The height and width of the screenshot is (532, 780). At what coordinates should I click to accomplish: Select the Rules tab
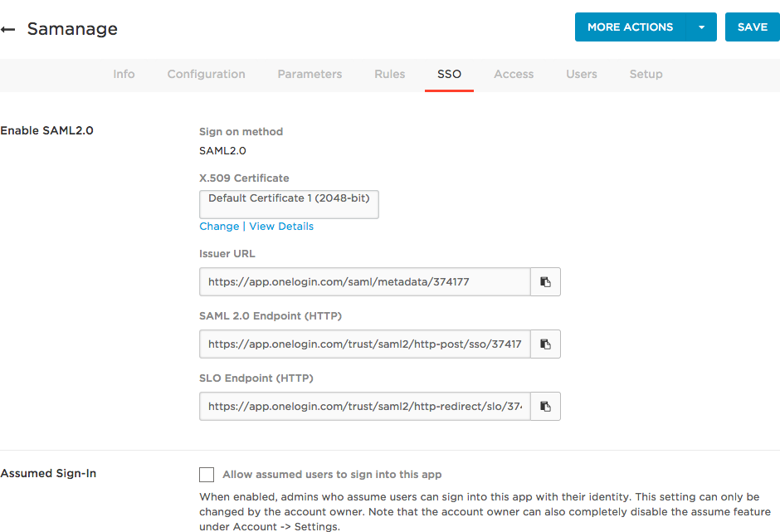click(389, 74)
